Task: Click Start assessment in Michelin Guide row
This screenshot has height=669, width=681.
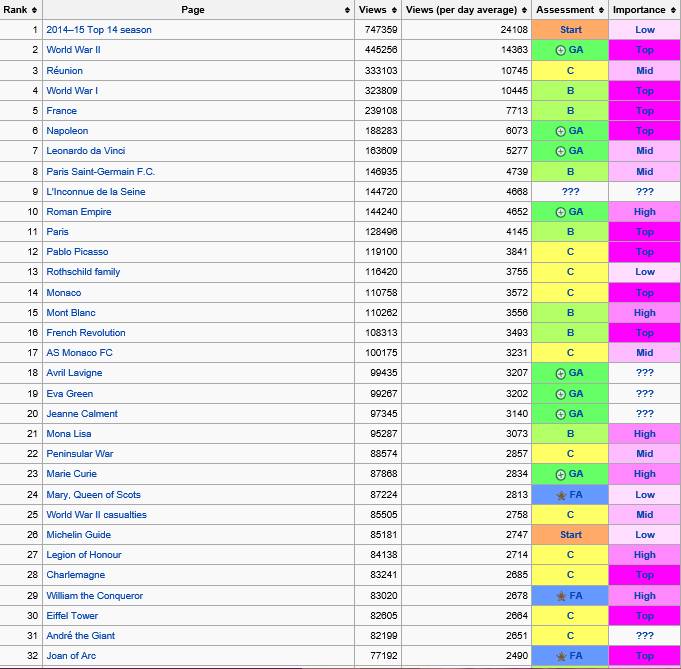Action: pos(571,535)
